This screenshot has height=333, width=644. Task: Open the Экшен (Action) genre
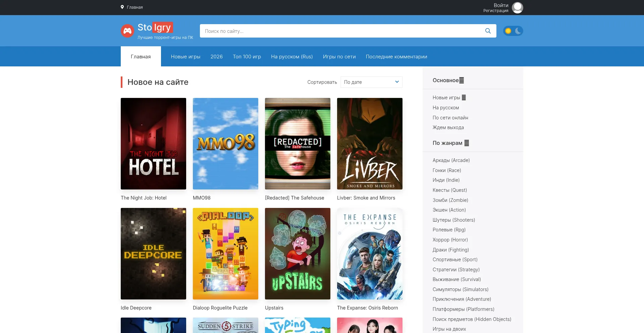click(449, 210)
